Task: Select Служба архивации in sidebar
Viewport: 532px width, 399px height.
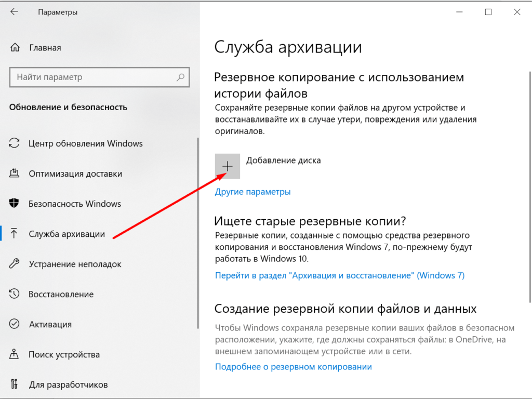Action: point(67,234)
